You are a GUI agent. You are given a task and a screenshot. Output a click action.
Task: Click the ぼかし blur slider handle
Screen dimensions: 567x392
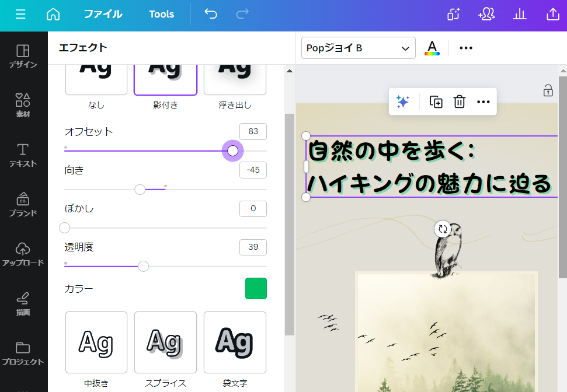[65, 228]
